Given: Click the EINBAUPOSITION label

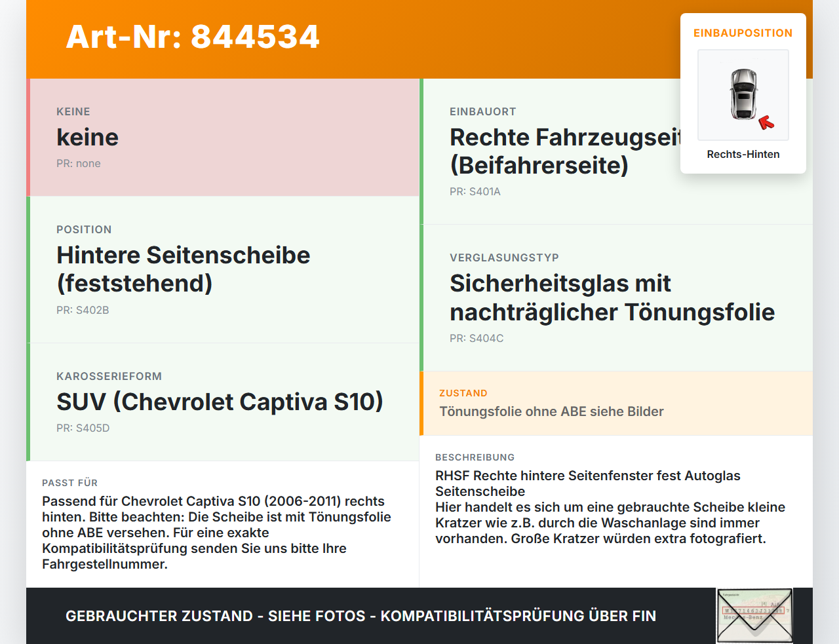Looking at the screenshot, I should tap(743, 33).
